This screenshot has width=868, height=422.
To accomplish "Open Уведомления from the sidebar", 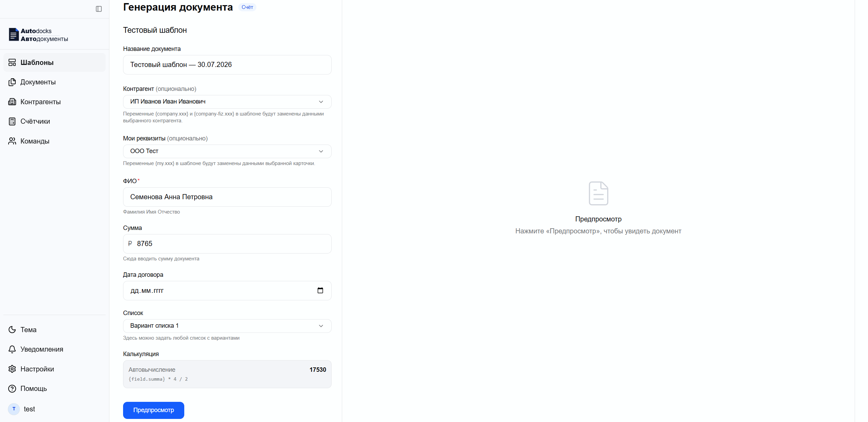I will pos(54,349).
